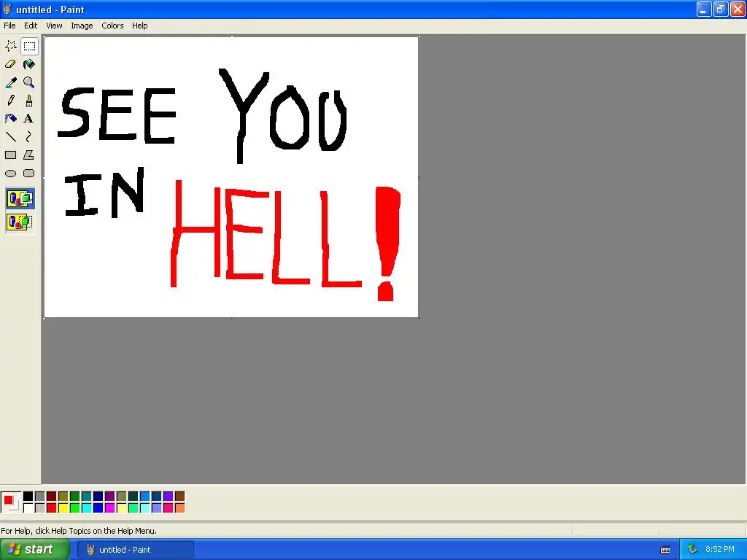Select the hot pink swatch

point(169,508)
